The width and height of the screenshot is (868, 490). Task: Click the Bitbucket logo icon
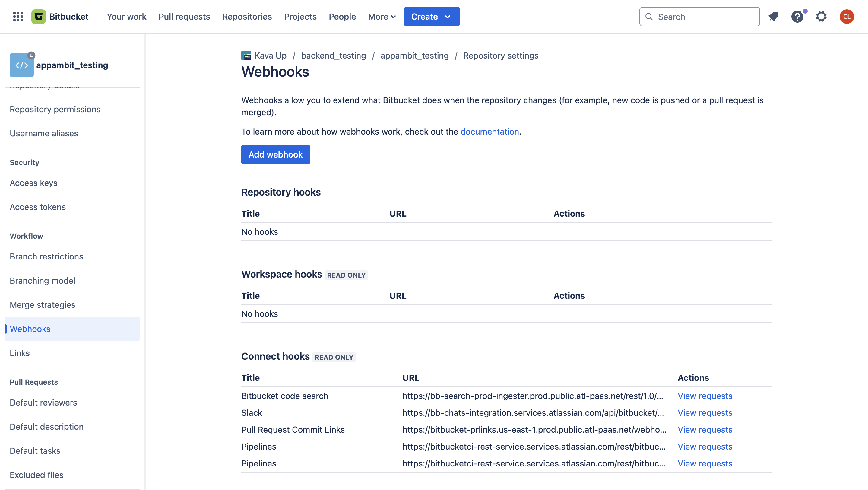(x=38, y=17)
